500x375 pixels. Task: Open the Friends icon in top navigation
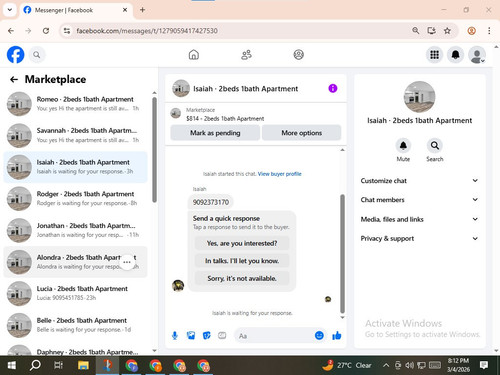[246, 55]
